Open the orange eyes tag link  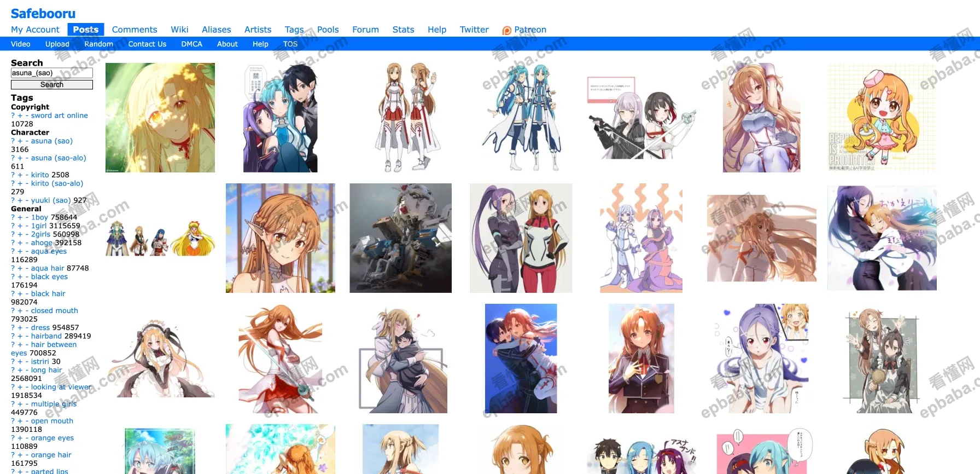click(52, 438)
